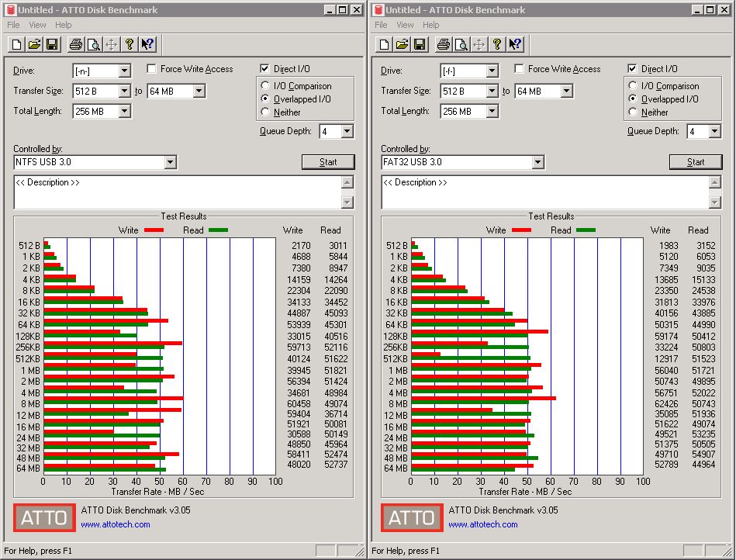
Task: Open Help menu in right window
Action: point(431,25)
